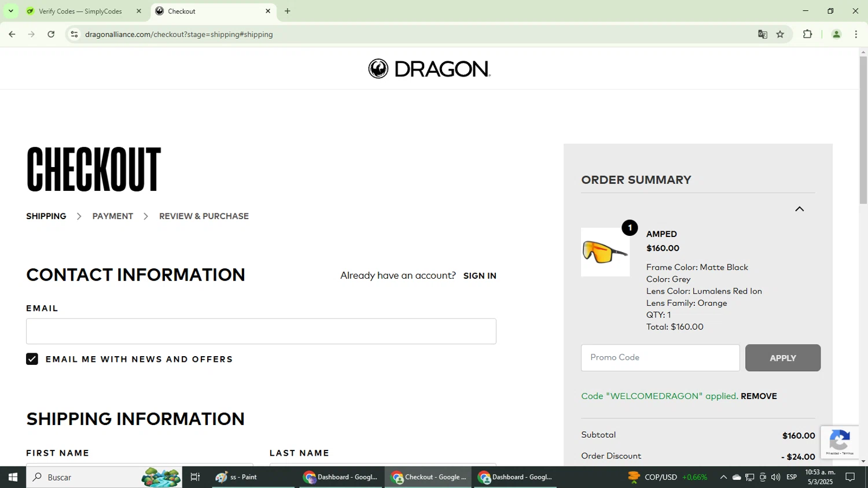The height and width of the screenshot is (488, 868).
Task: Collapse the order summary chevron
Action: tap(799, 209)
